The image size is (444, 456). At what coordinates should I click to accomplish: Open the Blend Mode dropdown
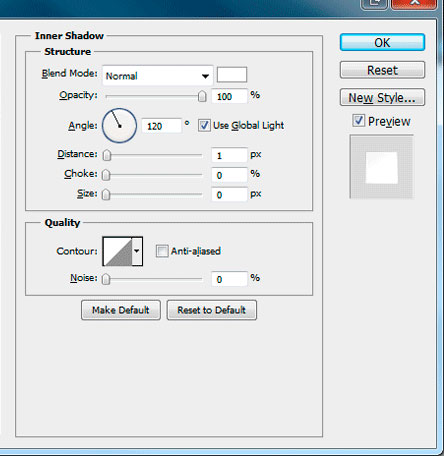(158, 76)
